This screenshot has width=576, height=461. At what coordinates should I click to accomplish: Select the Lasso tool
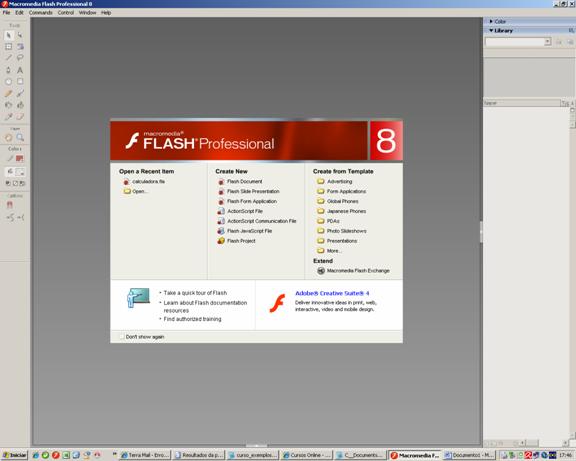(20, 58)
